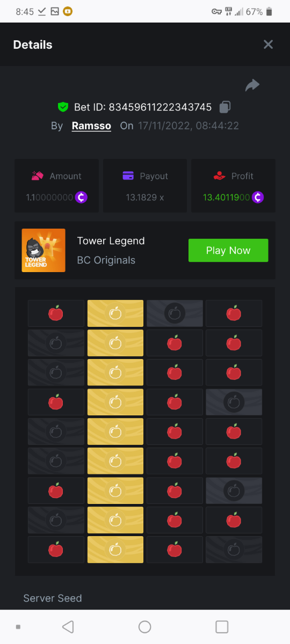Open the recent apps square button
Image resolution: width=290 pixels, height=644 pixels.
tap(222, 626)
